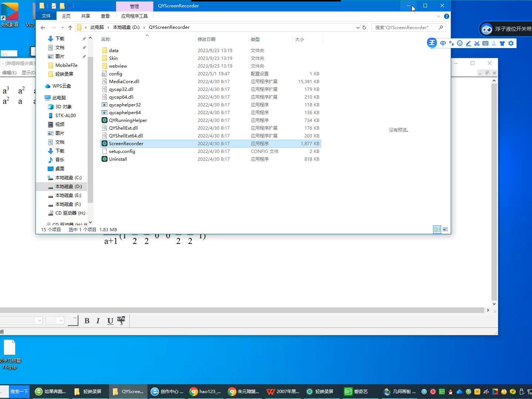Toggle IME Chinese/English mode

443,43
